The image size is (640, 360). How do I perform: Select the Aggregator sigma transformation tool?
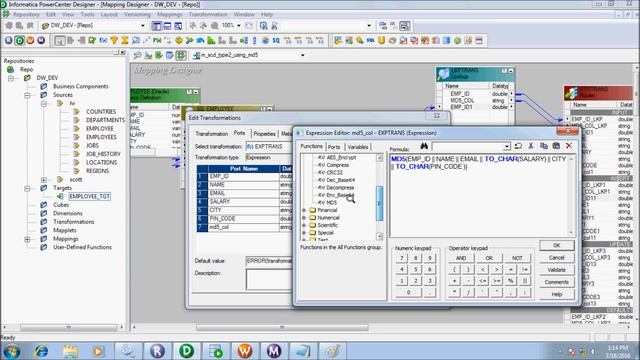tap(124, 40)
